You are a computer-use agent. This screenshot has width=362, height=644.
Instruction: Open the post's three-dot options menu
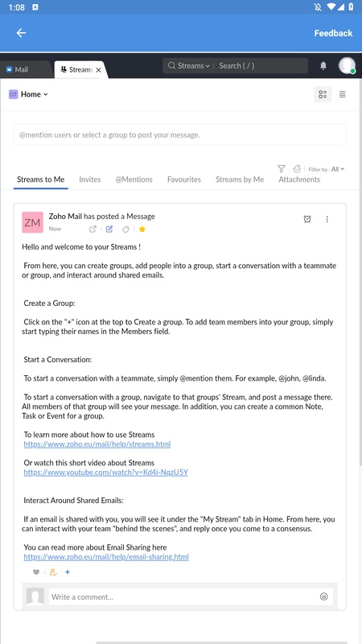click(x=327, y=219)
